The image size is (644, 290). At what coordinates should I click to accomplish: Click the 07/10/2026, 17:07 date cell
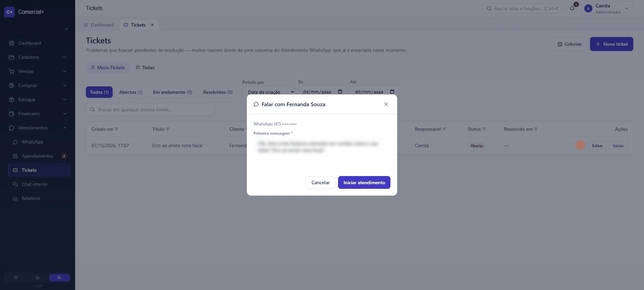point(110,146)
